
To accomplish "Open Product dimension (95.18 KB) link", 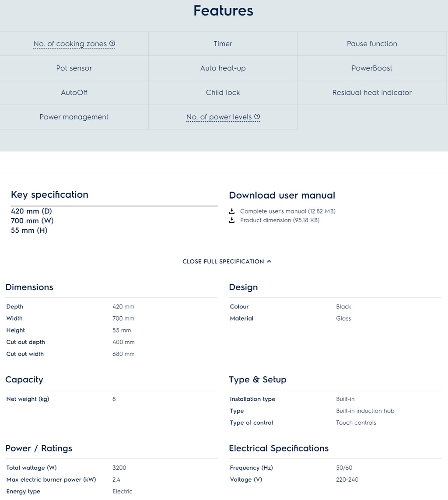I will 280,220.
